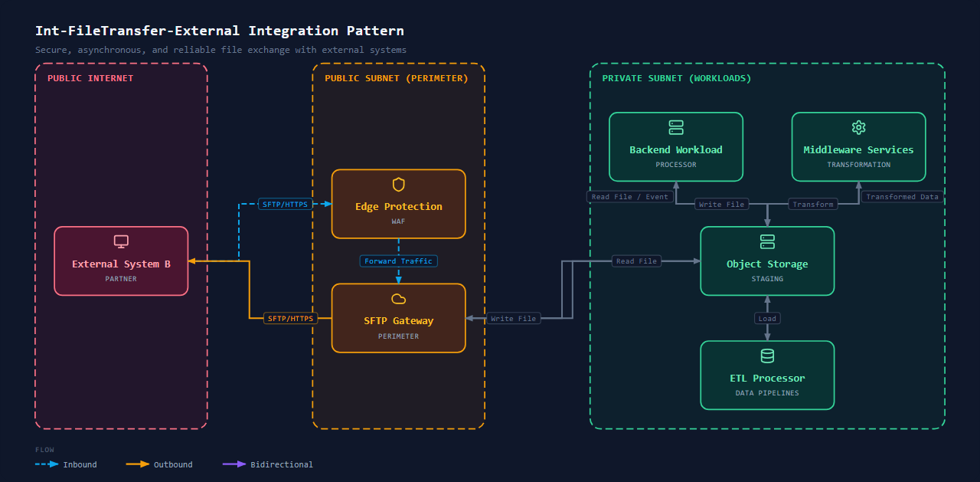The height and width of the screenshot is (482, 980).
Task: Click the PUBLIC INTERNET zone heading
Action: [90, 78]
